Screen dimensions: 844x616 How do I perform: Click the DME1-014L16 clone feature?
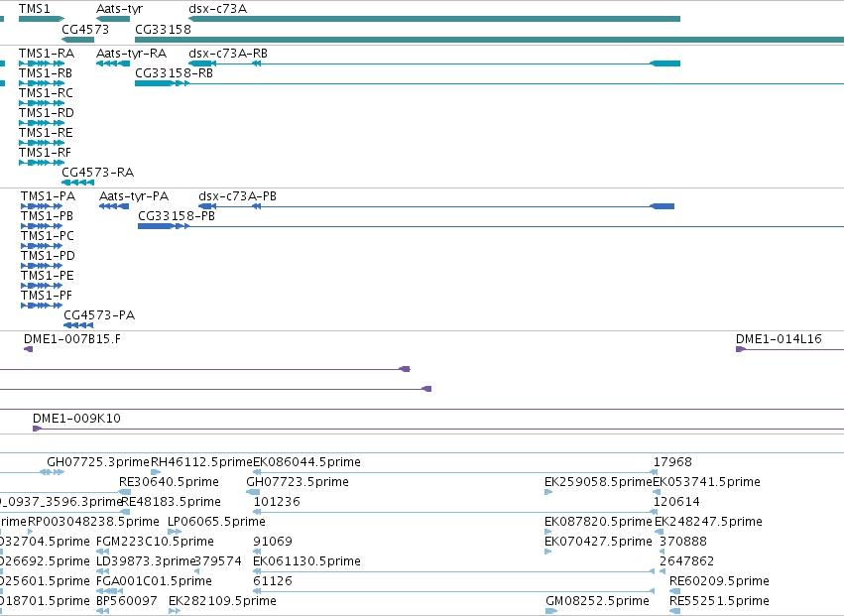click(x=789, y=349)
